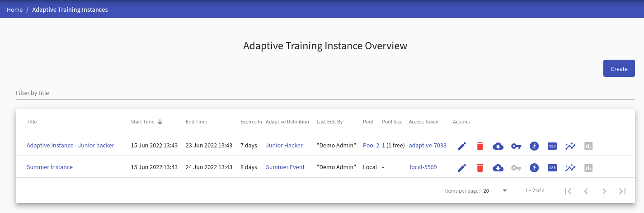This screenshot has height=213, width=644.
Task: Click the Create button
Action: coord(619,69)
